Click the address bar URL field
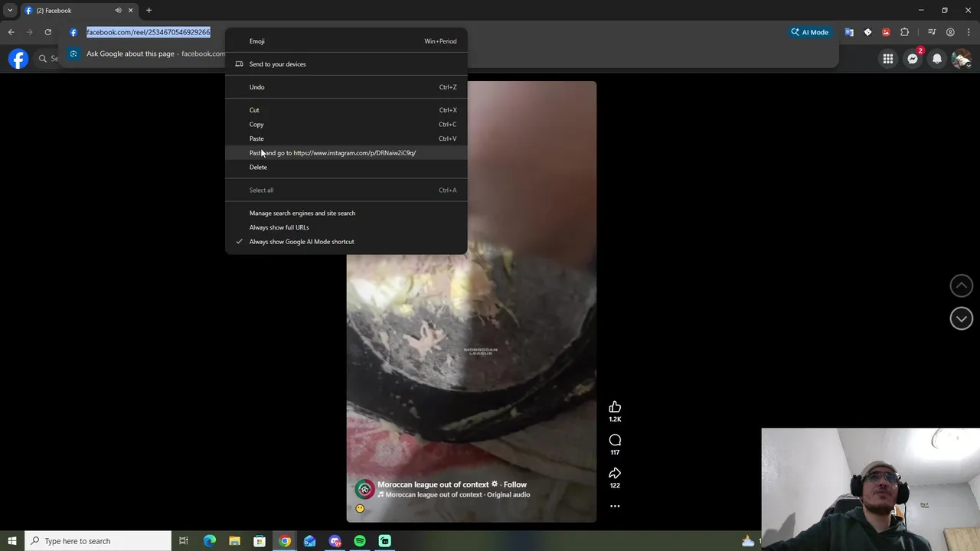Screen dimensions: 980x551 coord(149,32)
